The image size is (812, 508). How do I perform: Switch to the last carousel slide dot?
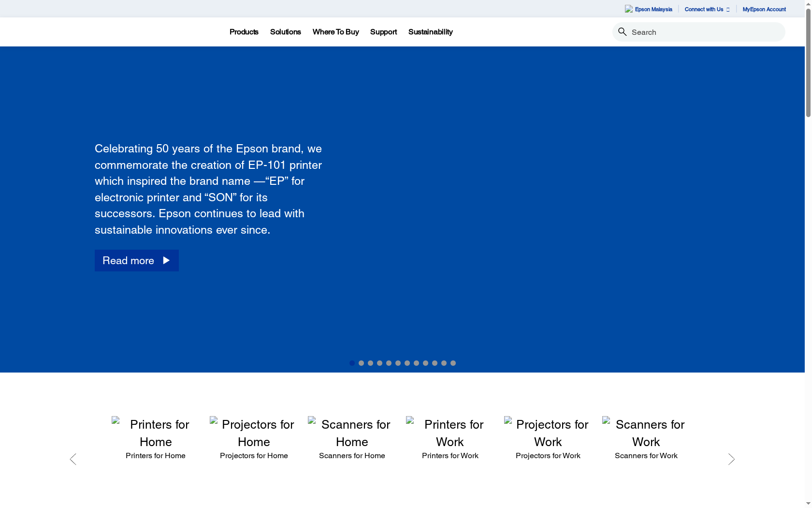(453, 363)
